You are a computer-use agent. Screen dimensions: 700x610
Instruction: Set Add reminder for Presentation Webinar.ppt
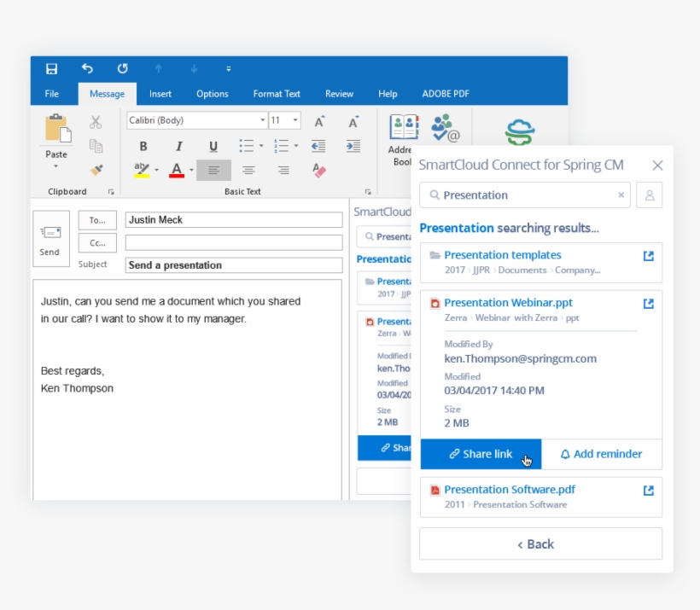point(603,454)
